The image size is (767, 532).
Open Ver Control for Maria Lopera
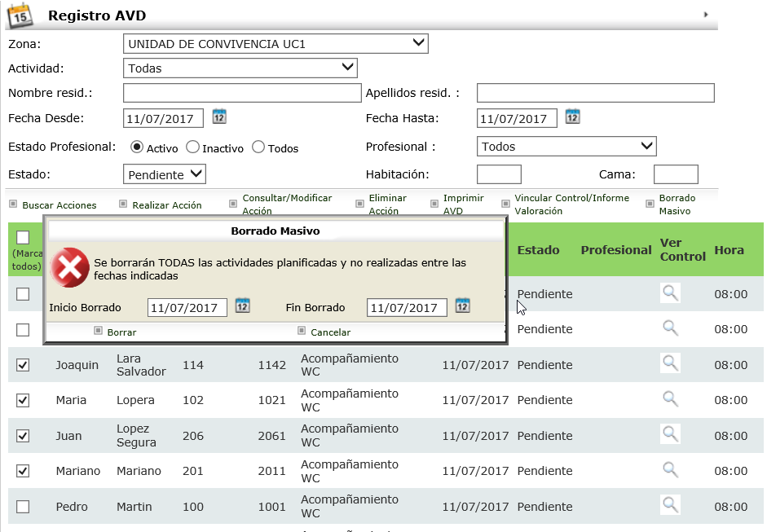pos(670,399)
